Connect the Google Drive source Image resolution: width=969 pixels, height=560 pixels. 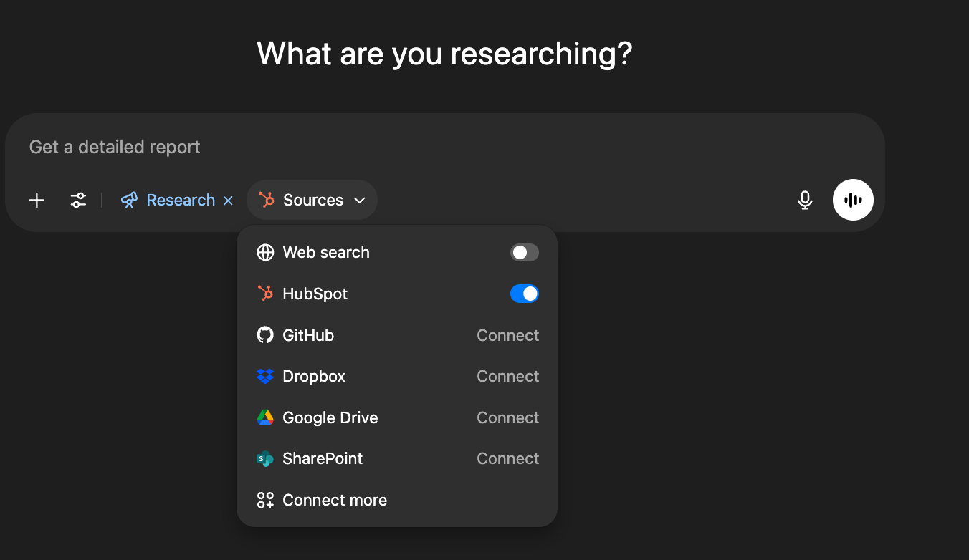click(507, 417)
